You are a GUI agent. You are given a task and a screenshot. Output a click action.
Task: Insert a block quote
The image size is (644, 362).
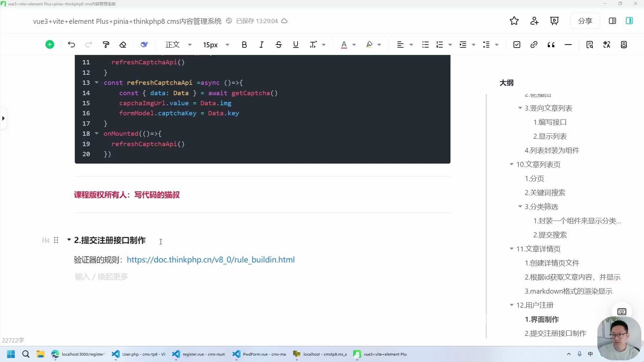(x=551, y=45)
